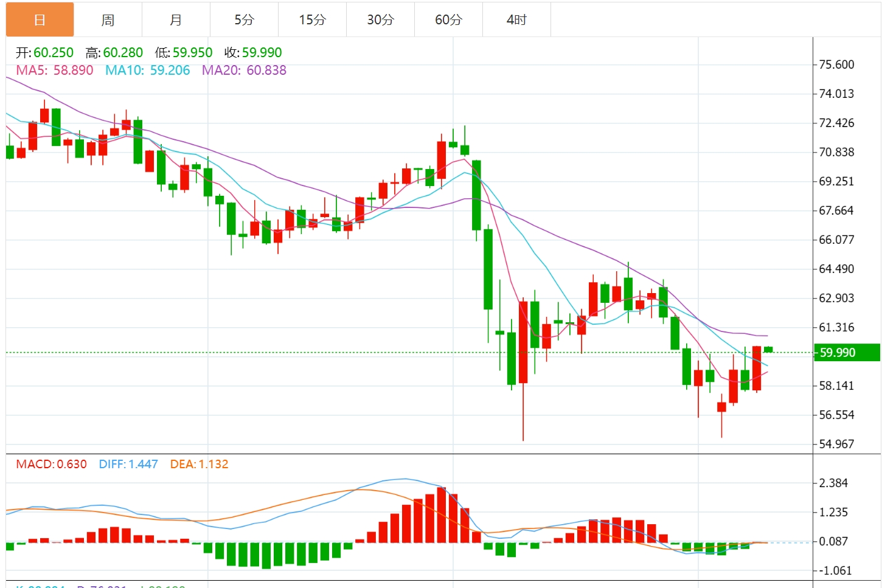
Task: Open the 60分 interval tab
Action: click(x=449, y=19)
